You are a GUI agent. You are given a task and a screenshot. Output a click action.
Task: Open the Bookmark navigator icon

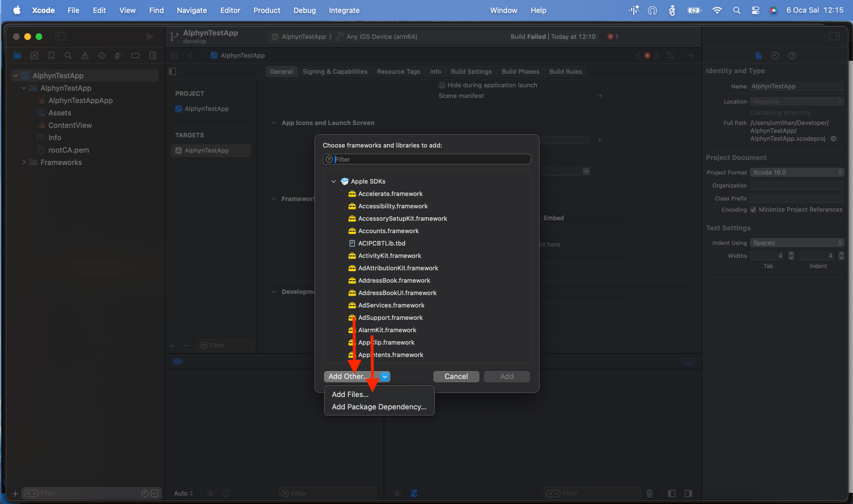tap(51, 56)
